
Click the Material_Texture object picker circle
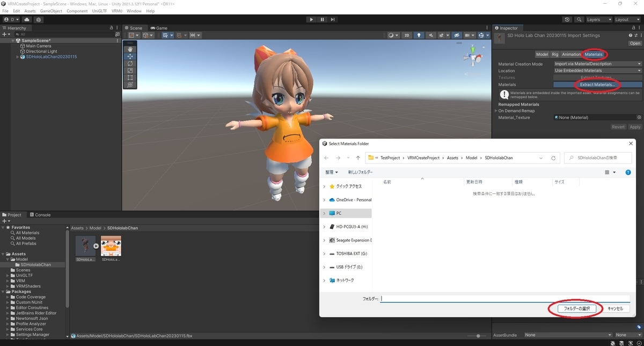coord(639,117)
